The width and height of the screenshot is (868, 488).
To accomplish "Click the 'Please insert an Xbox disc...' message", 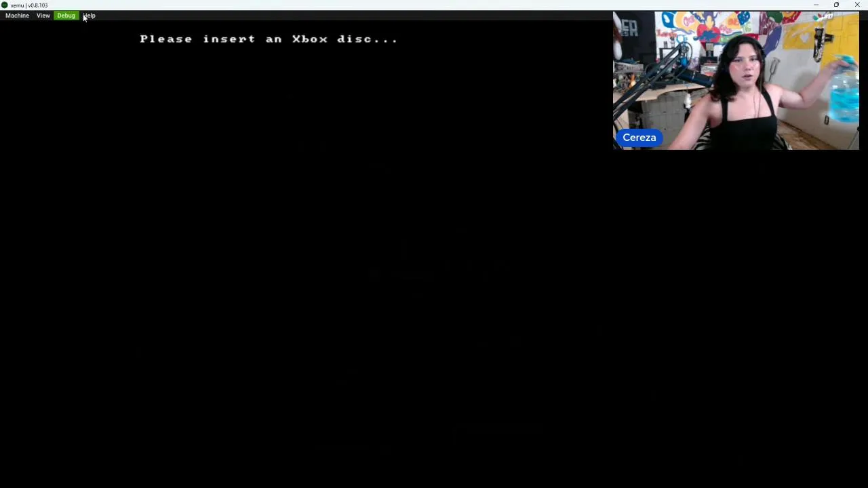I will [x=269, y=39].
